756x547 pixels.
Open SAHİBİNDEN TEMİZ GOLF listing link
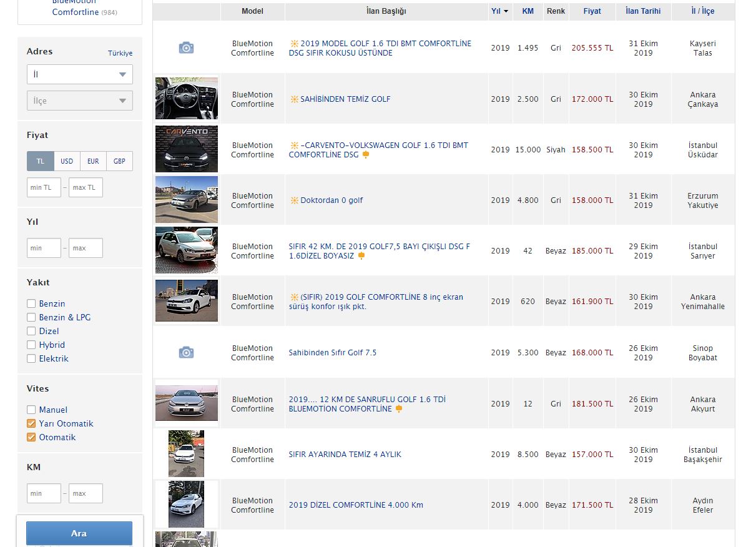(x=345, y=99)
